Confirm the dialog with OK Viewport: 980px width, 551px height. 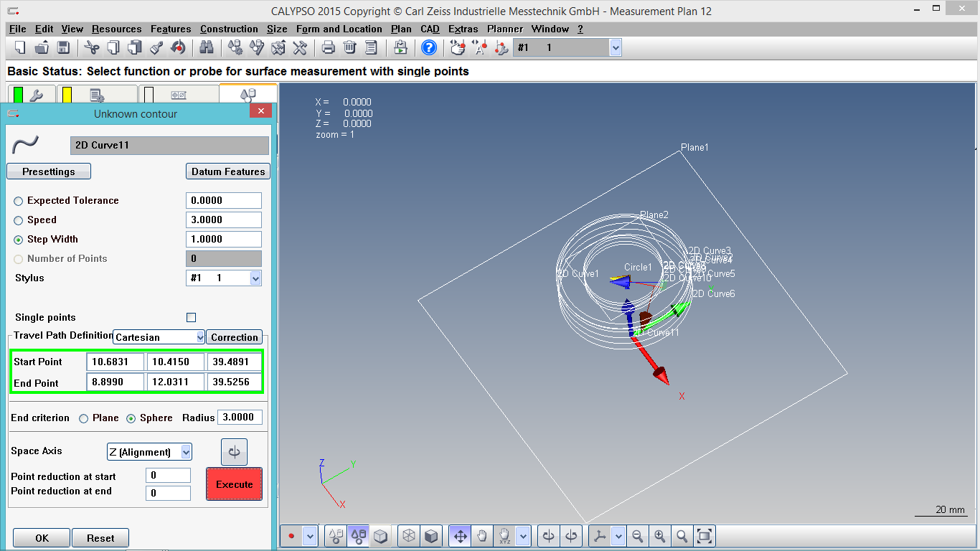[x=42, y=538]
